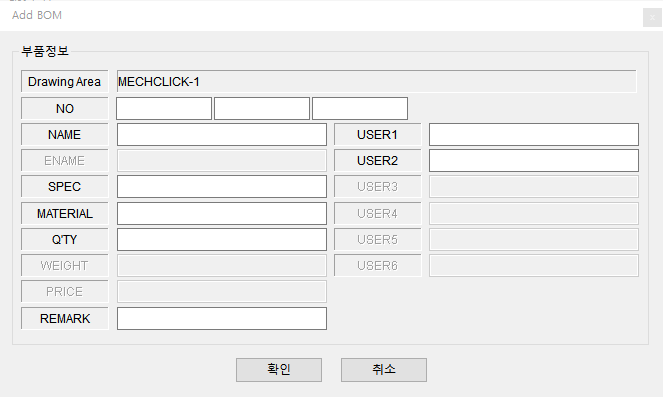
Task: Click the MATERIAL label button
Action: [65, 214]
